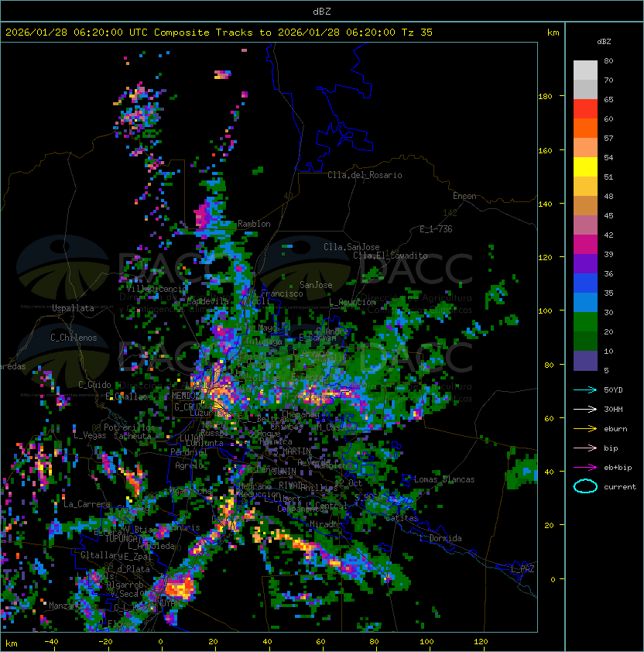Click the map label 'Clla.del_Rosario'

(x=365, y=175)
